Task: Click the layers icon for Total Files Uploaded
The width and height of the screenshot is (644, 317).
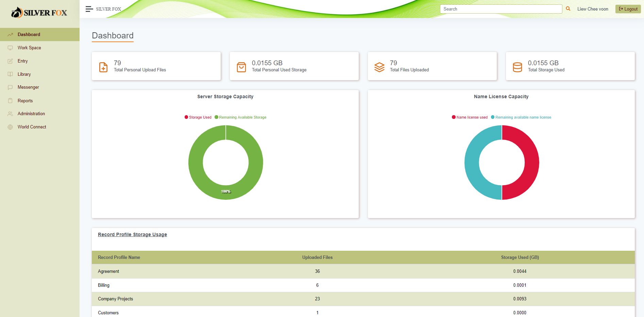Action: tap(379, 67)
